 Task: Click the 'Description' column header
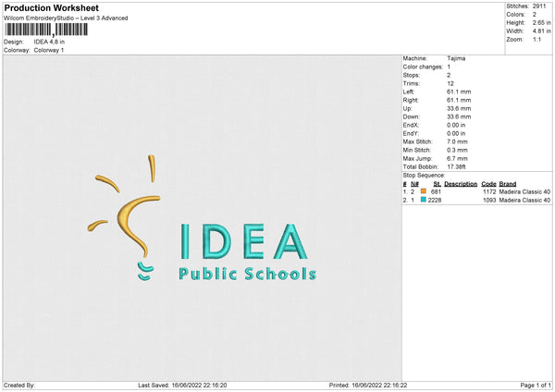(x=461, y=184)
